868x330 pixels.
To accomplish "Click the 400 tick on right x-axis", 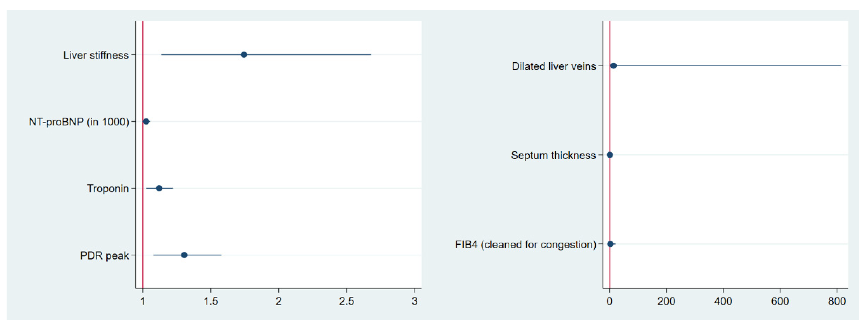I will tap(723, 301).
